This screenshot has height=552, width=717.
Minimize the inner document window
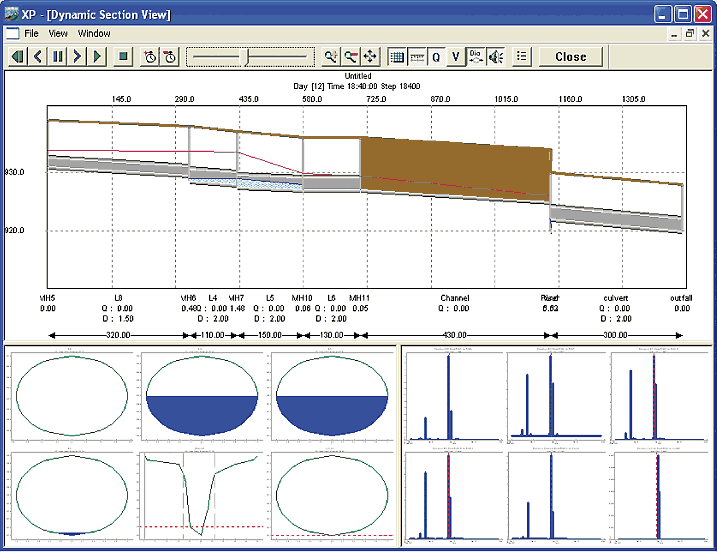[x=674, y=33]
